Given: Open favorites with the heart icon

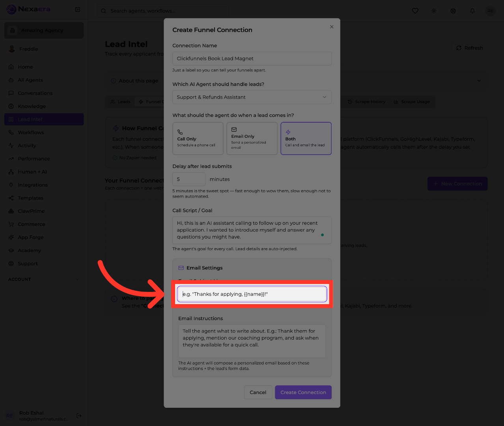Looking at the screenshot, I should [415, 11].
